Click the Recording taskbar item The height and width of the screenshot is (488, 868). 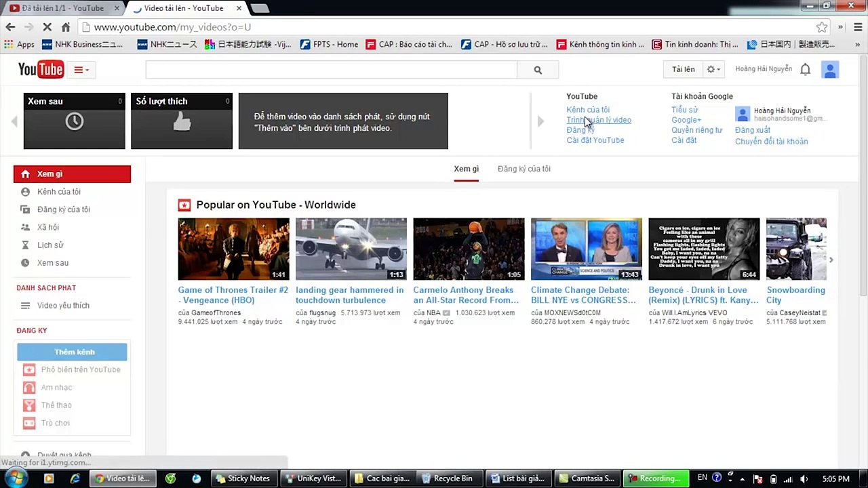point(656,479)
